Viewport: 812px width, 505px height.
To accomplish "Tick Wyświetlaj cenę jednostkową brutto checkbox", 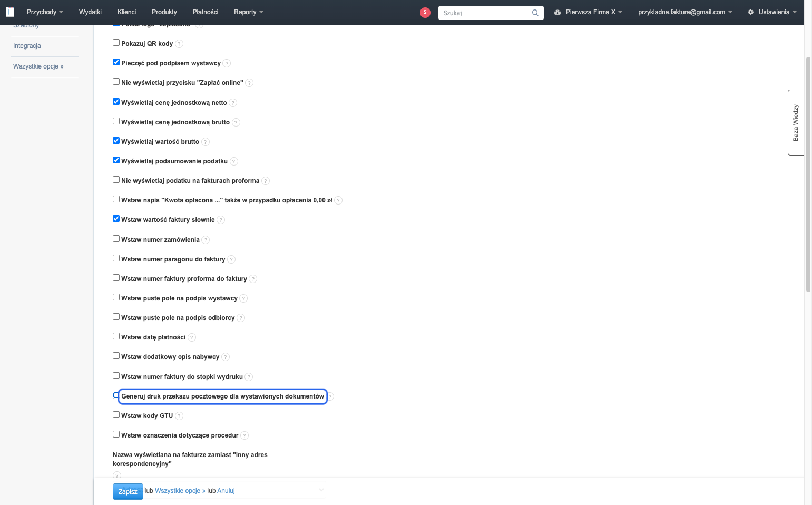I will click(x=116, y=121).
